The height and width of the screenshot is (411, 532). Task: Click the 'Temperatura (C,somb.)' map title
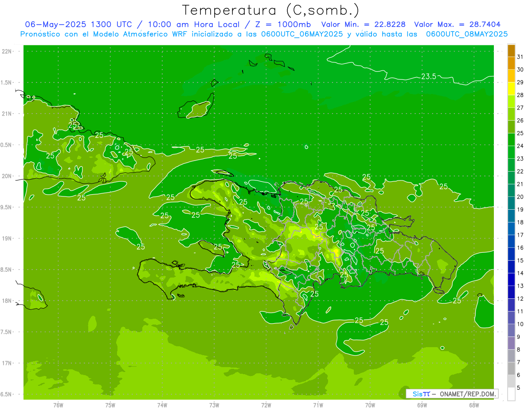270,11
